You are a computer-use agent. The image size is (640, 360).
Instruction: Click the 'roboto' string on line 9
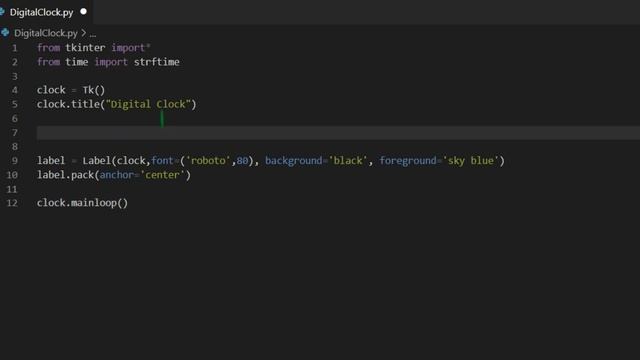point(208,161)
